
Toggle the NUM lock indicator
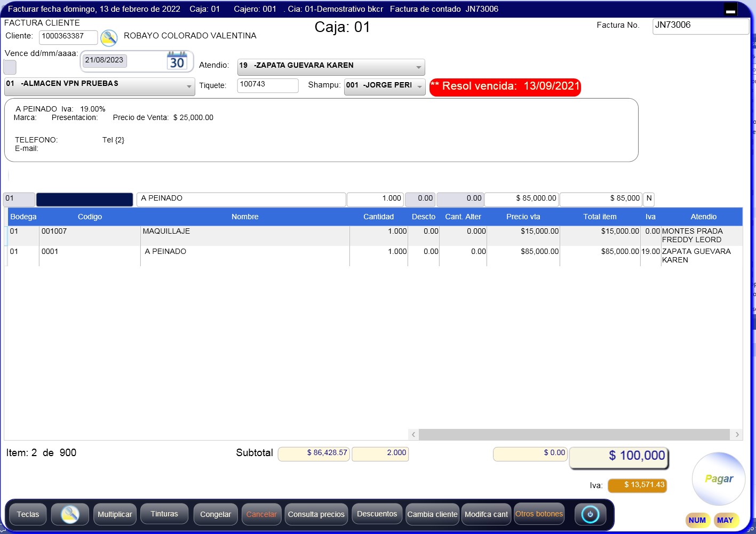(x=697, y=520)
